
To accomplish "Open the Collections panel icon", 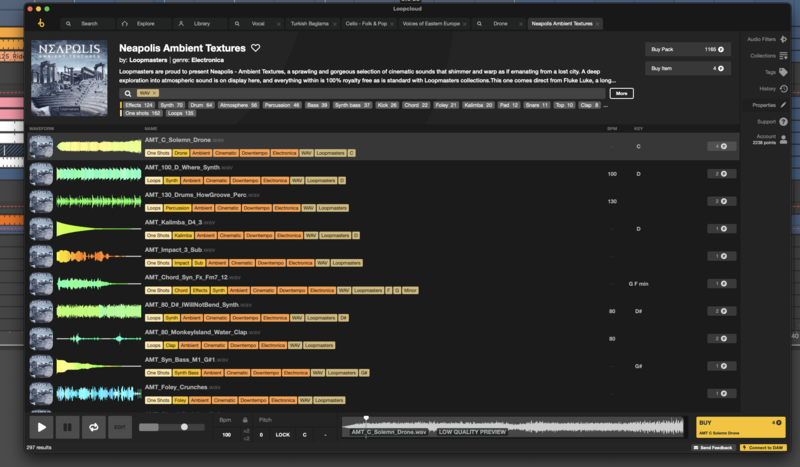I will coord(783,56).
